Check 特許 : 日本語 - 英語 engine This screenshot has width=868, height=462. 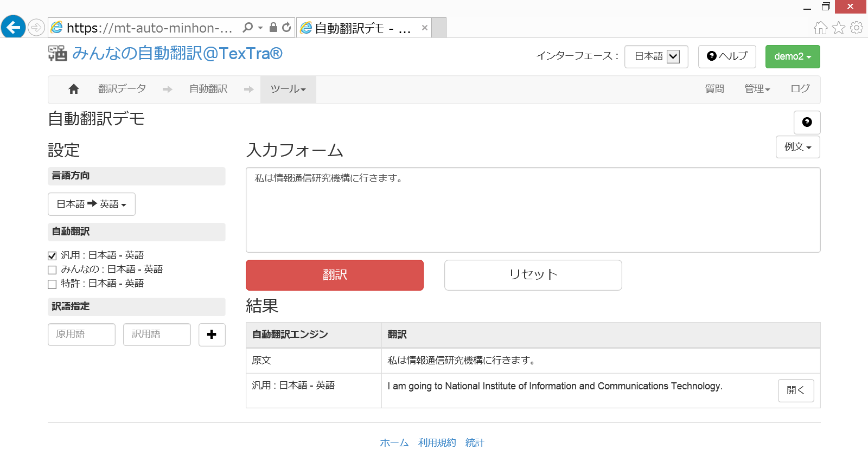point(52,284)
